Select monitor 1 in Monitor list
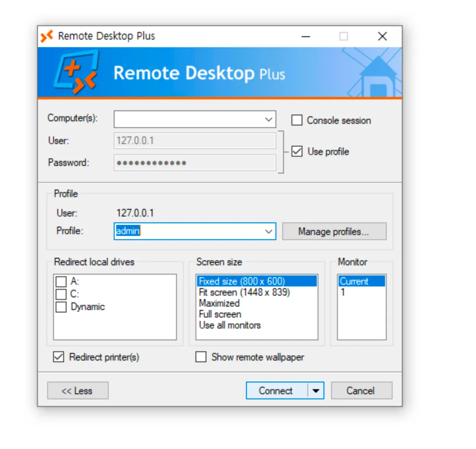The height and width of the screenshot is (449, 476). [361, 292]
